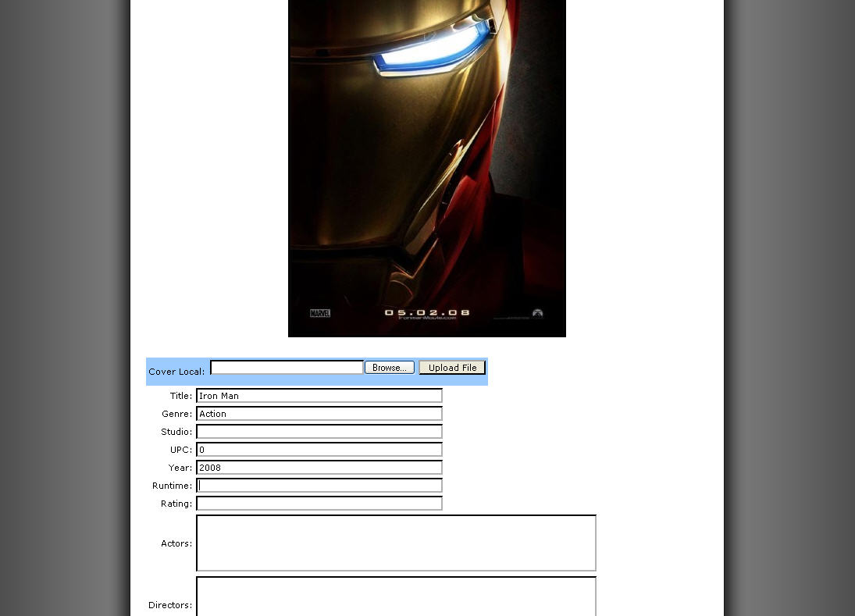Click the "Year:" label text
The width and height of the screenshot is (855, 616).
[x=180, y=468]
